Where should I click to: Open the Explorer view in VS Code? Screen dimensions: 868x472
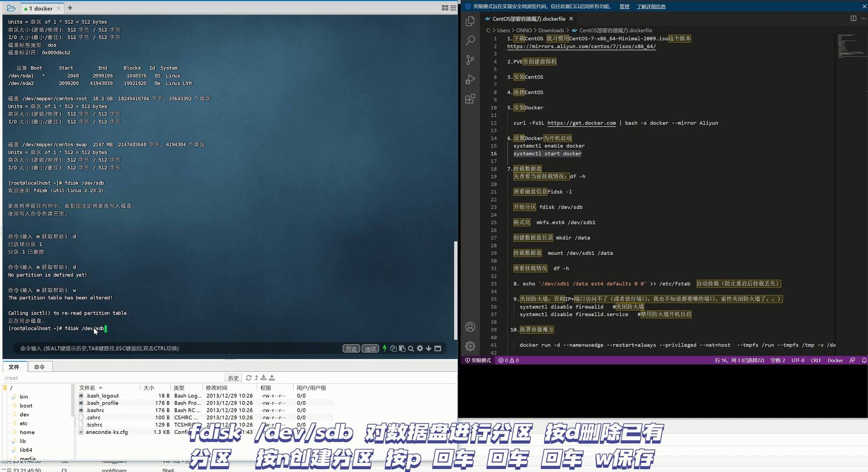pos(470,21)
